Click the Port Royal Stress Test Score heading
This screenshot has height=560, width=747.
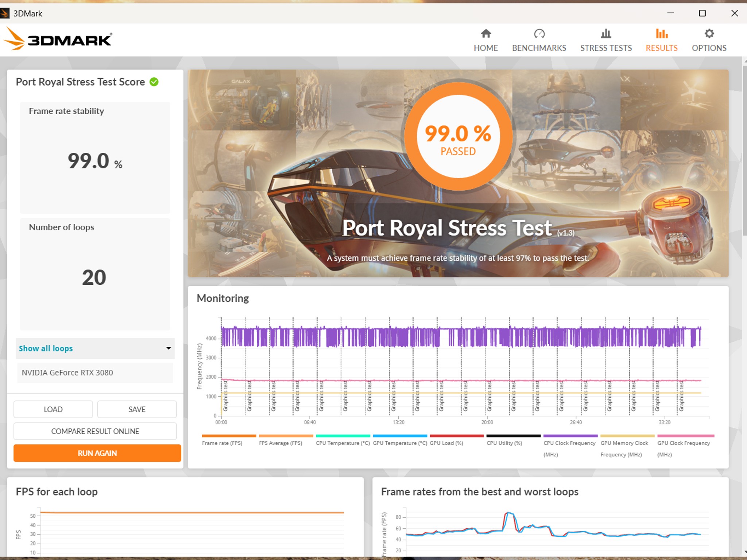tap(80, 82)
